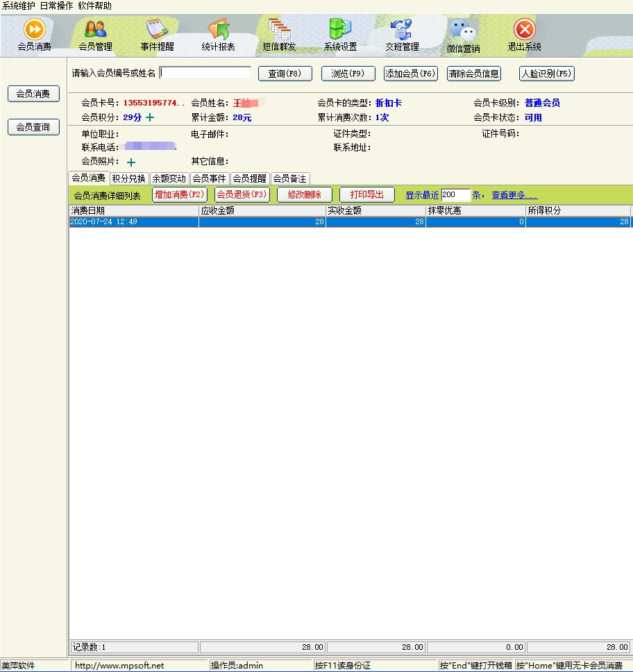Open the 短信群发 toolbar icon
The image size is (633, 672).
pos(279,30)
